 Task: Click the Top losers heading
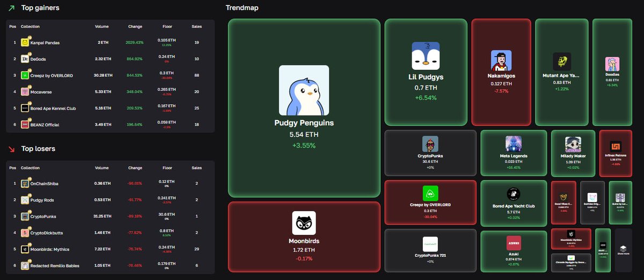tap(38, 148)
